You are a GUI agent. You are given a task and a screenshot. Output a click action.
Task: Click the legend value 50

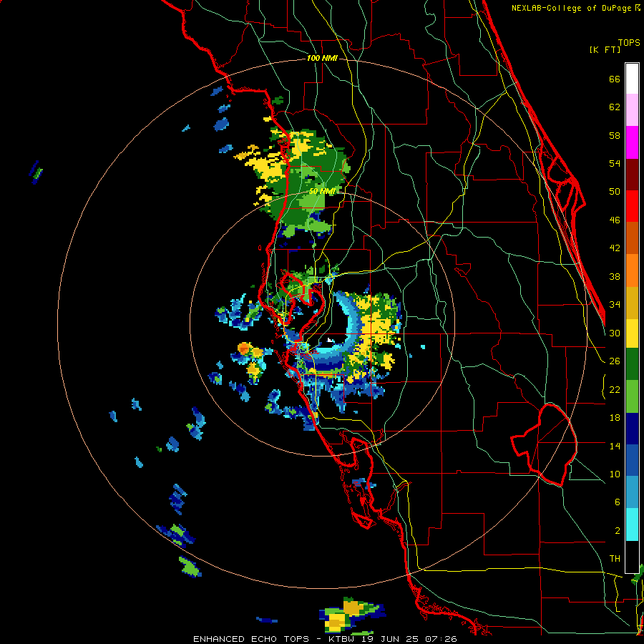[x=615, y=191]
